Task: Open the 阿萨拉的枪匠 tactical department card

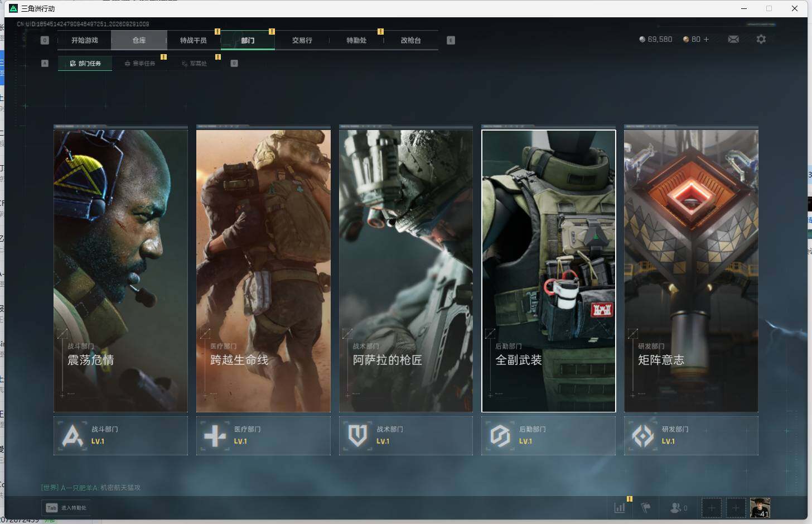Action: coord(406,271)
